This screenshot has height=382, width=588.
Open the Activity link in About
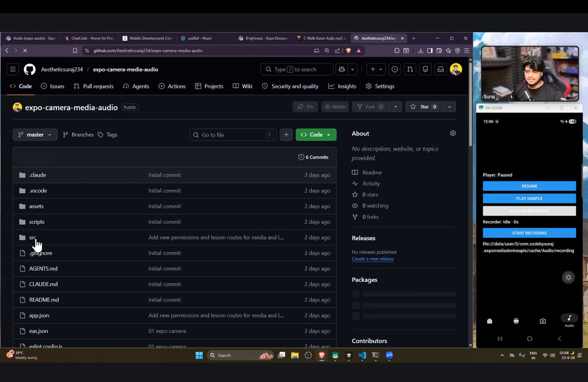coord(366,184)
